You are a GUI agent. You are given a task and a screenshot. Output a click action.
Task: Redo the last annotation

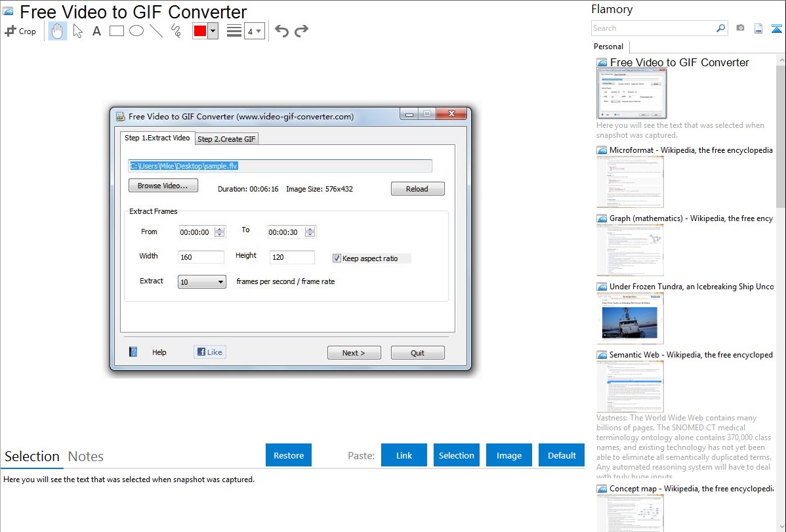tap(301, 31)
